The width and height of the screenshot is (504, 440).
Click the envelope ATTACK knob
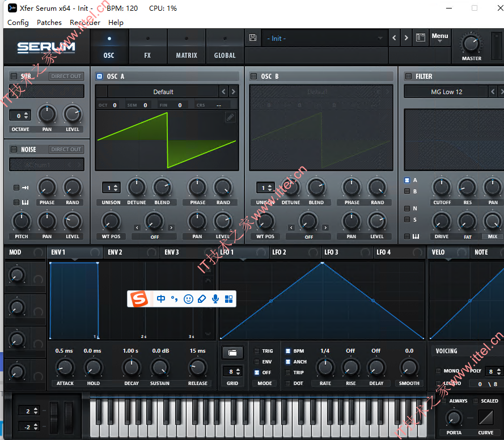pos(65,368)
